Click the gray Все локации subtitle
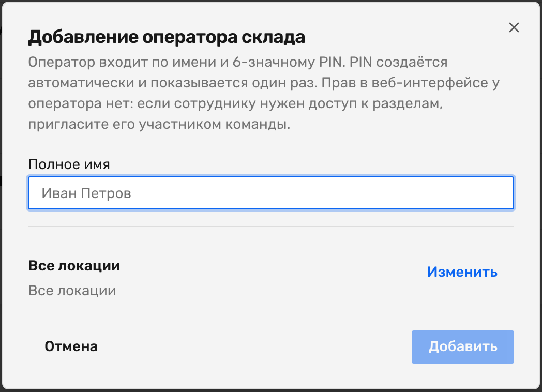 click(72, 291)
